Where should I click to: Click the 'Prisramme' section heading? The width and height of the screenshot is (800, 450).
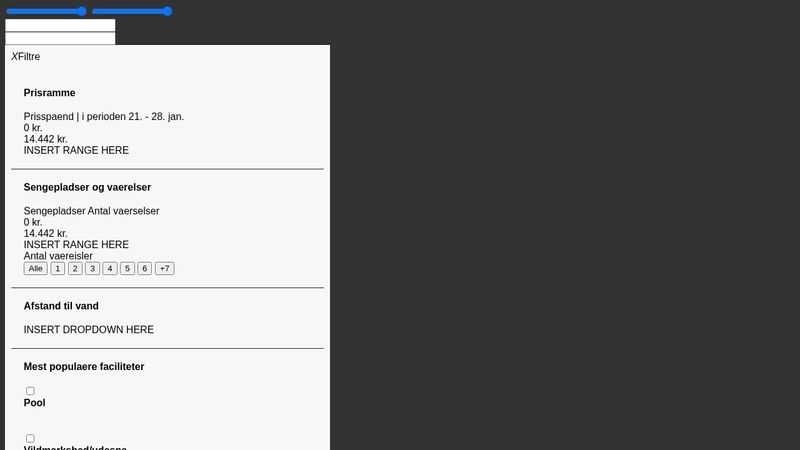coord(49,93)
